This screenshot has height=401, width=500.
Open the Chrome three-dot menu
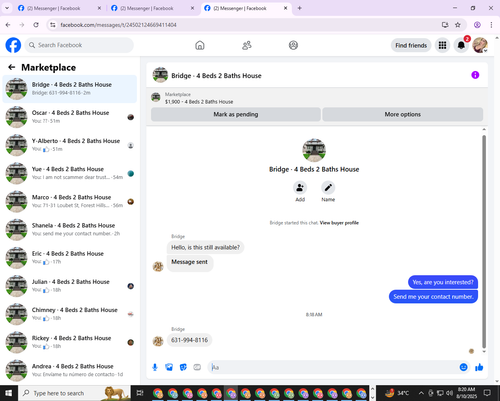(491, 25)
